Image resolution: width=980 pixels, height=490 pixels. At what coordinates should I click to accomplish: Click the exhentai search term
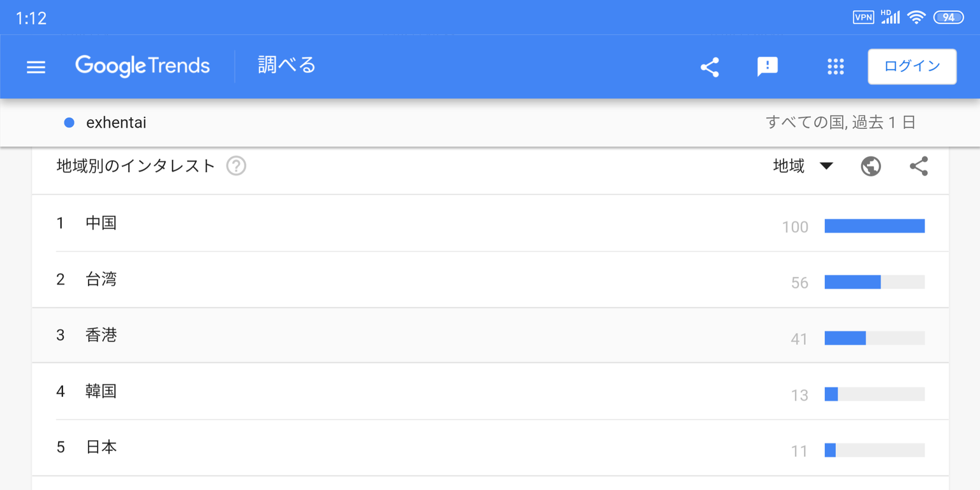[115, 122]
